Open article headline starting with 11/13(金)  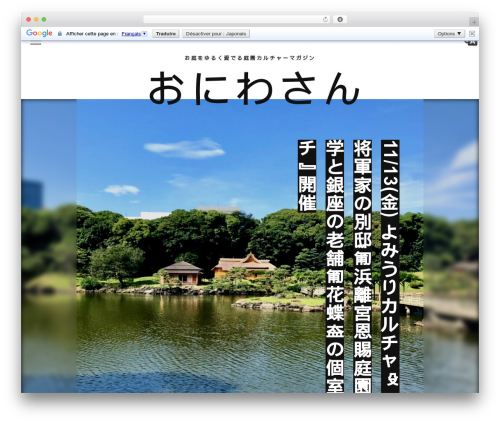pyautogui.click(x=390, y=266)
